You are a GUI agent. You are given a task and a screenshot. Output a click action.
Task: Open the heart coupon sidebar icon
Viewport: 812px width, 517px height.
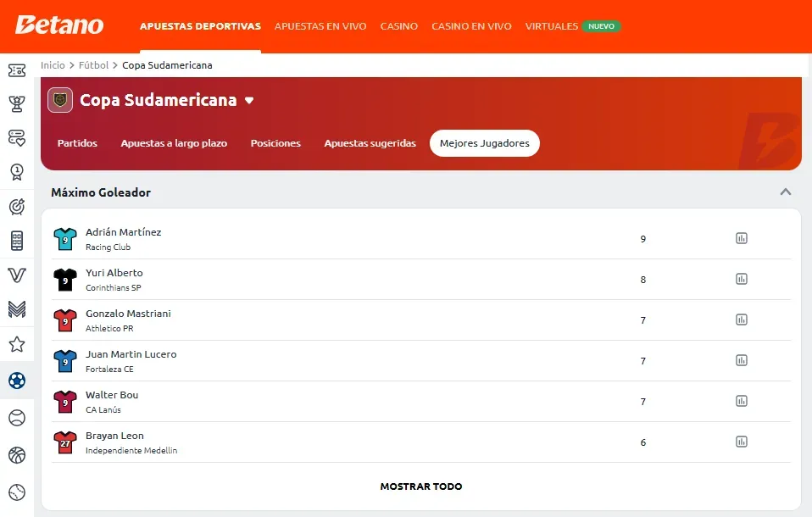click(x=17, y=138)
